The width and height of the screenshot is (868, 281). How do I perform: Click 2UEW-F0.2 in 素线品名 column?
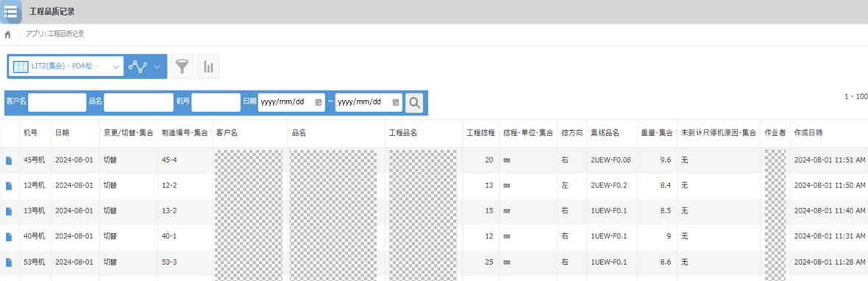coord(609,186)
